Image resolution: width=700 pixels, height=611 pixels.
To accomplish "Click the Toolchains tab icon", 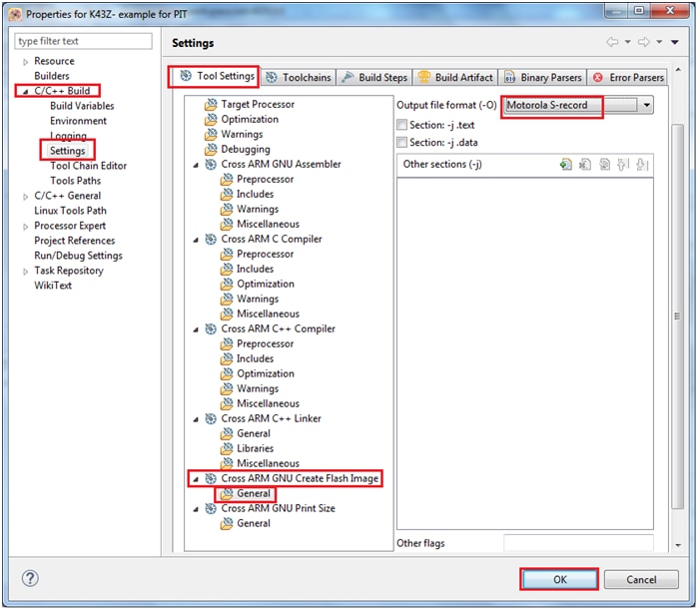I will [x=272, y=78].
